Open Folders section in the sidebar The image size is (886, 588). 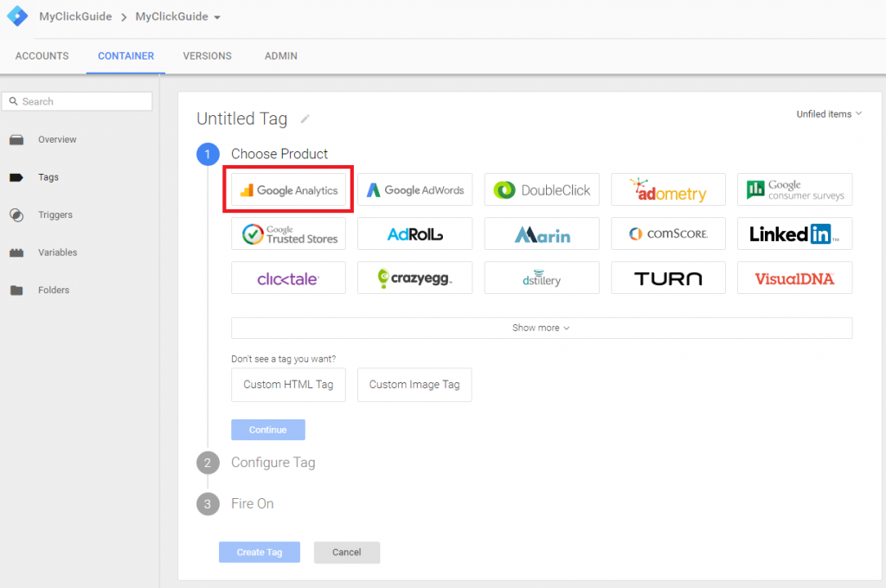click(54, 291)
